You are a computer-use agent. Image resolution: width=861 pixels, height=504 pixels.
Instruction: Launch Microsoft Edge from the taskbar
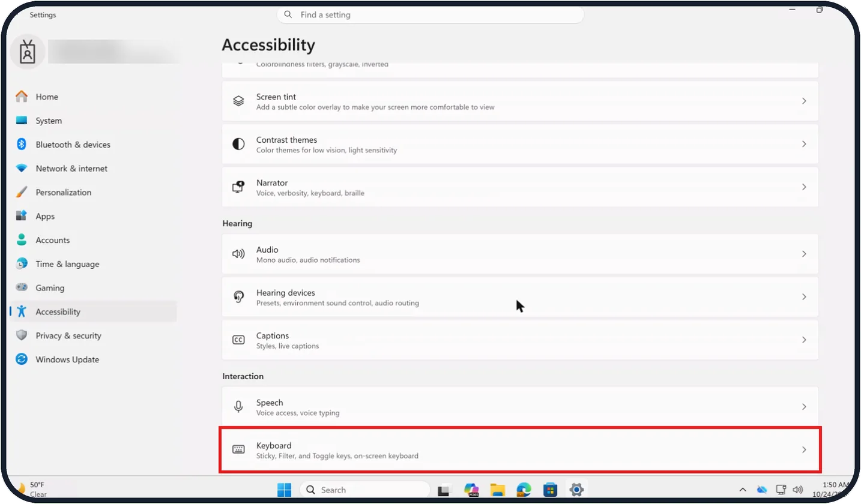524,490
